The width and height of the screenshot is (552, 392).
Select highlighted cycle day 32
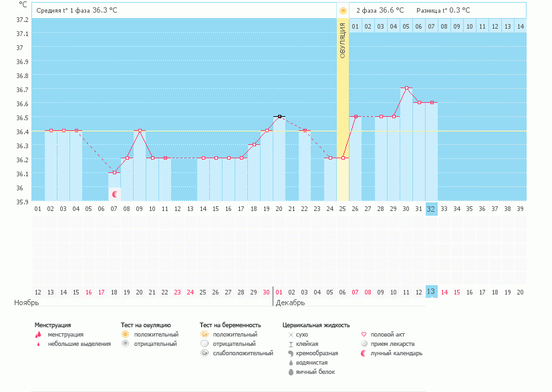[431, 208]
